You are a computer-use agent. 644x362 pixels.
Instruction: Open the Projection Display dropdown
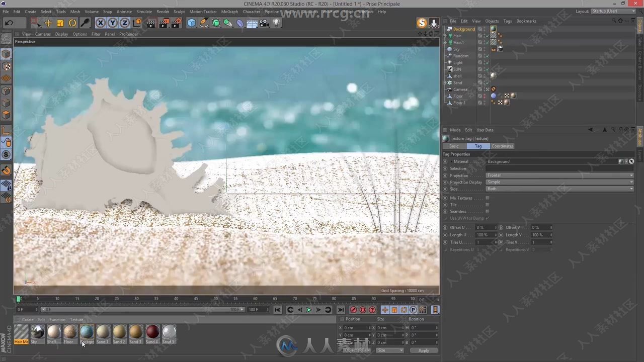pos(560,182)
